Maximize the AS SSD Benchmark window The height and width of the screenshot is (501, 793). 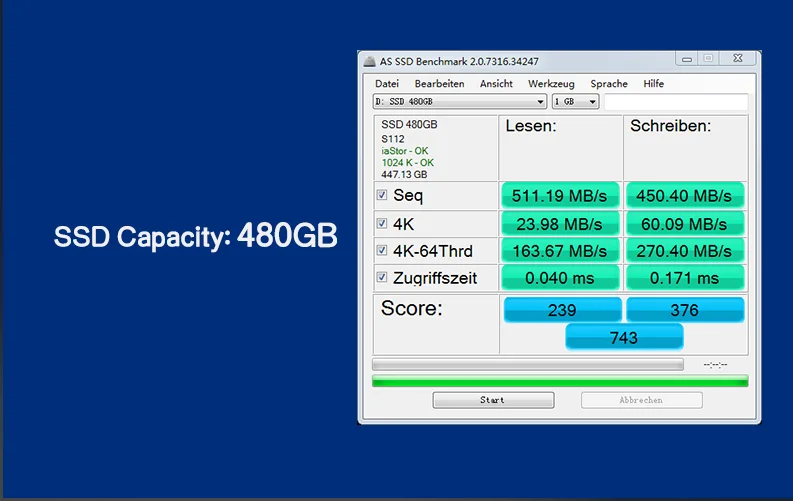coord(708,59)
